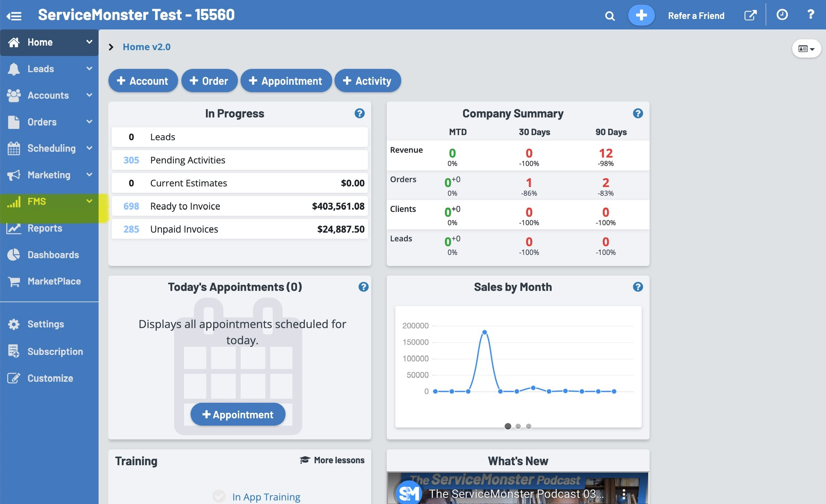The image size is (826, 504).
Task: Open Reports in the sidebar
Action: [x=45, y=228]
